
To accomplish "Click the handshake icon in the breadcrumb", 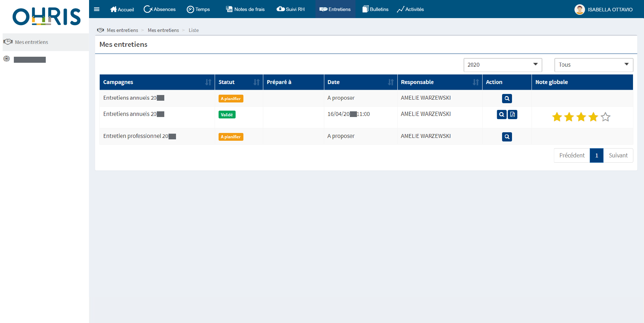I will (x=100, y=30).
